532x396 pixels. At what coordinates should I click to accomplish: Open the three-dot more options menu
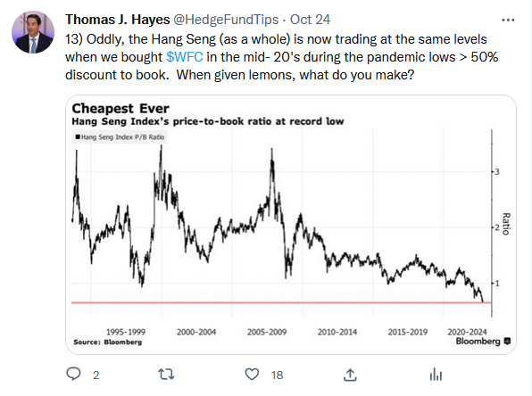(508, 20)
